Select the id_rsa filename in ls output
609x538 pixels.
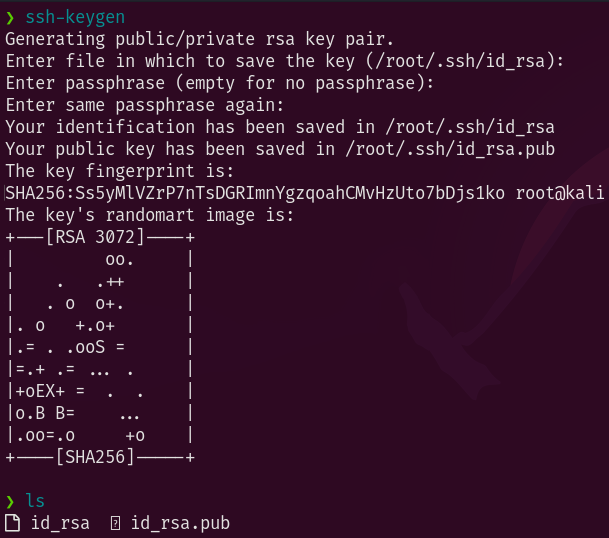[x=60, y=523]
